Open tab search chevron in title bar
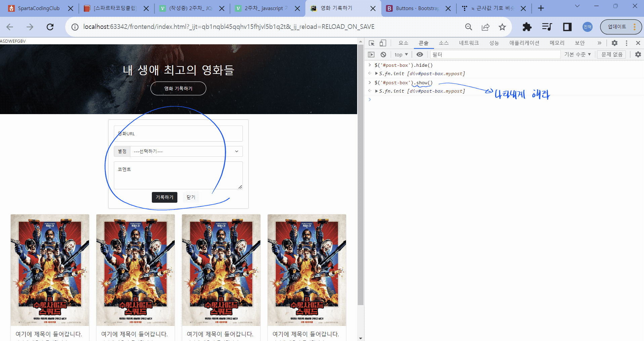644x341 pixels. point(577,6)
